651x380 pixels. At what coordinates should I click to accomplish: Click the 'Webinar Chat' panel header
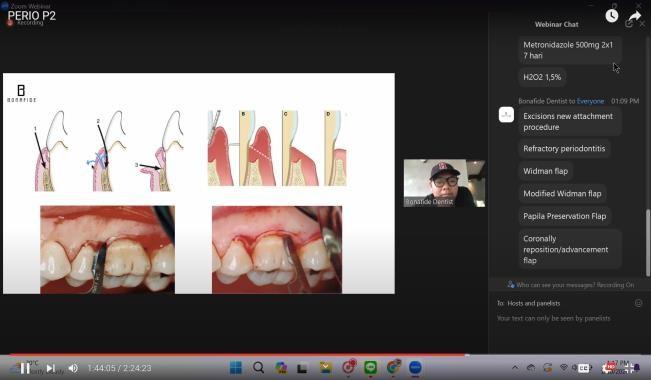pos(556,25)
